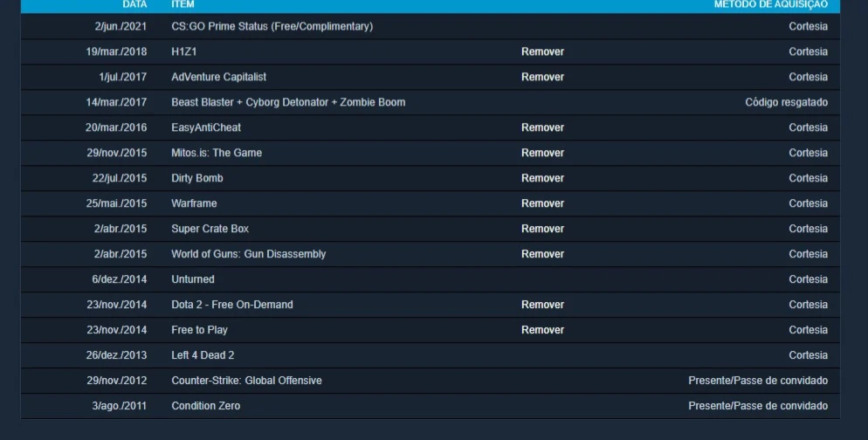Remove World of Guns: Gun Disassembly
The height and width of the screenshot is (440, 868).
point(542,254)
